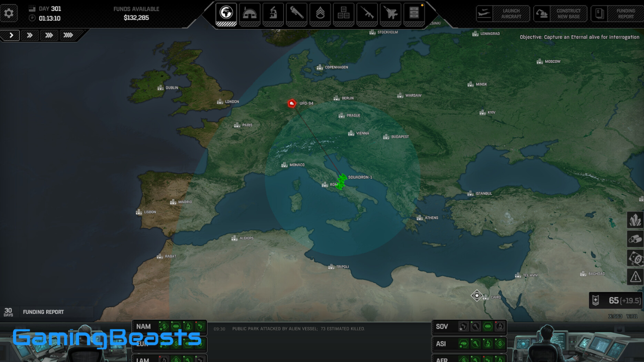Click the Vienna city label

point(363,133)
